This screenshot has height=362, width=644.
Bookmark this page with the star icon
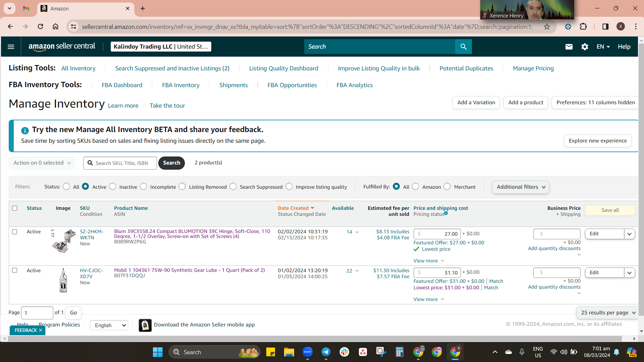click(x=547, y=26)
